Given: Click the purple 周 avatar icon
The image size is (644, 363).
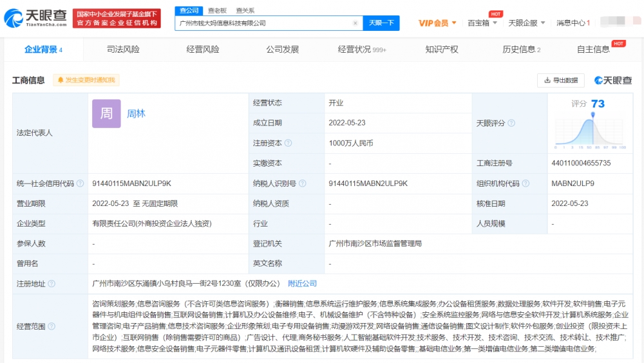Looking at the screenshot, I should [x=106, y=114].
